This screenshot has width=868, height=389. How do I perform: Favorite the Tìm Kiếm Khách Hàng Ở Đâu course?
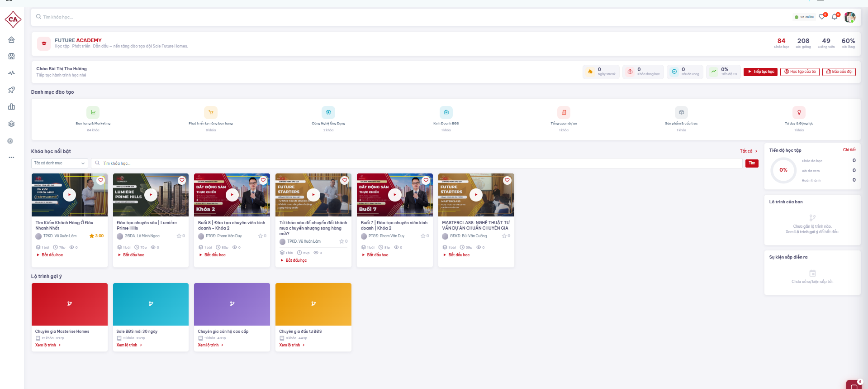(101, 180)
